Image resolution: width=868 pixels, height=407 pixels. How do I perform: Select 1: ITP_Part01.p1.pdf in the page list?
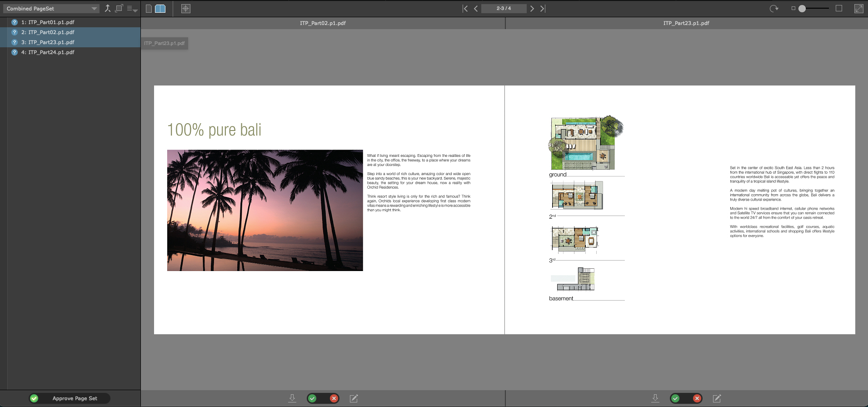[x=48, y=22]
